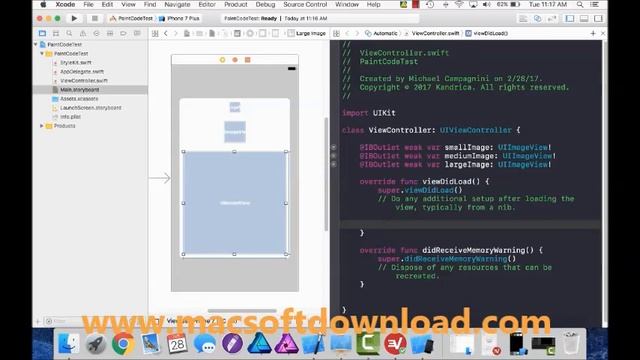Screen dimensions: 640x360
Task: Open the Navigate menu
Action: (177, 4)
